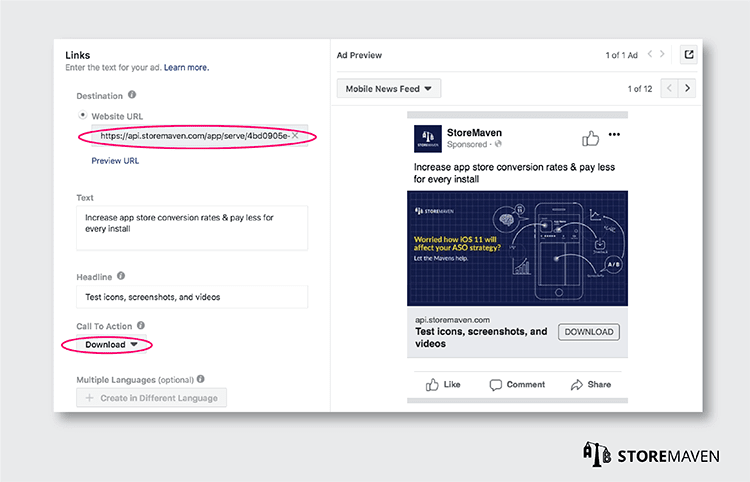Open ad preview in new window icon
Image resolution: width=750 pixels, height=482 pixels.
click(688, 55)
